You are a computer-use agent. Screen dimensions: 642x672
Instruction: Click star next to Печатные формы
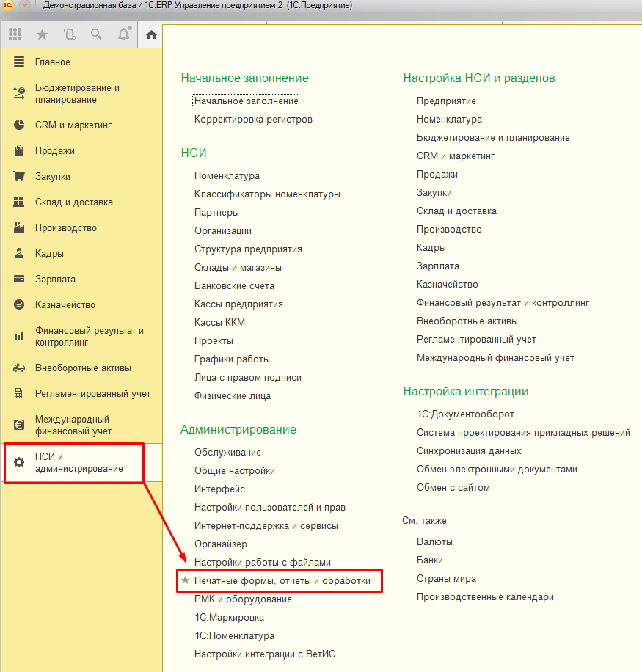(186, 581)
